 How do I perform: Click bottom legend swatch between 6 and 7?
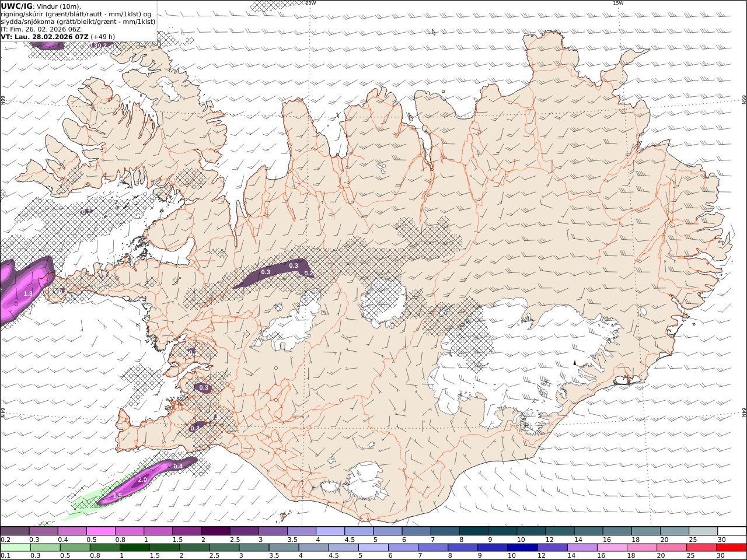(x=403, y=547)
